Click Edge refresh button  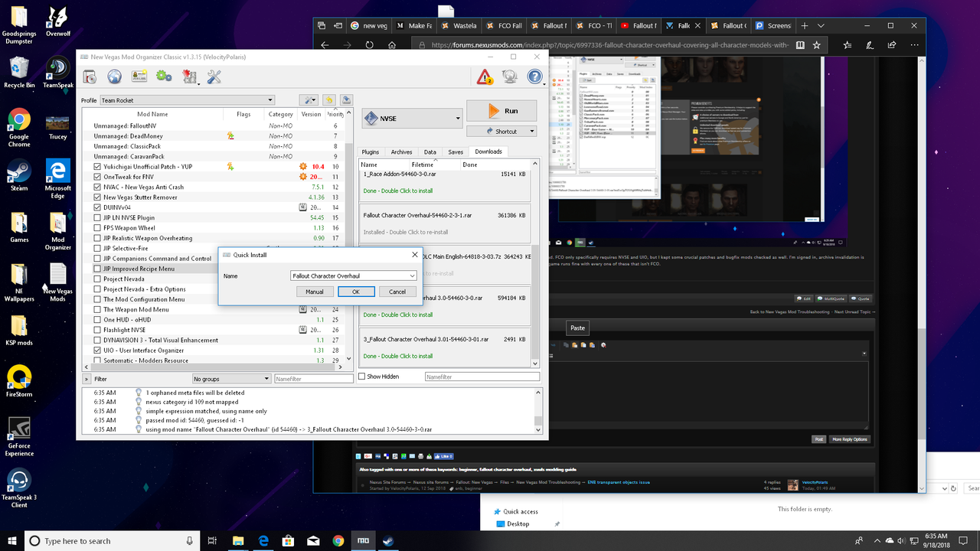370,45
